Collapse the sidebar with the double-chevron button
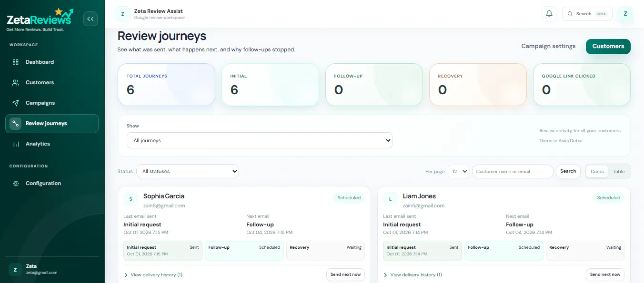644x283 pixels. (x=91, y=19)
